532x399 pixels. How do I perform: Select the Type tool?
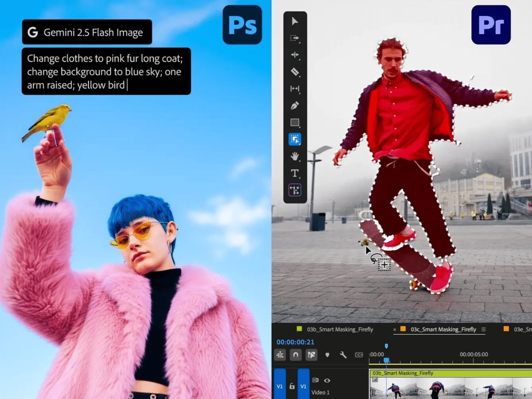[x=295, y=173]
